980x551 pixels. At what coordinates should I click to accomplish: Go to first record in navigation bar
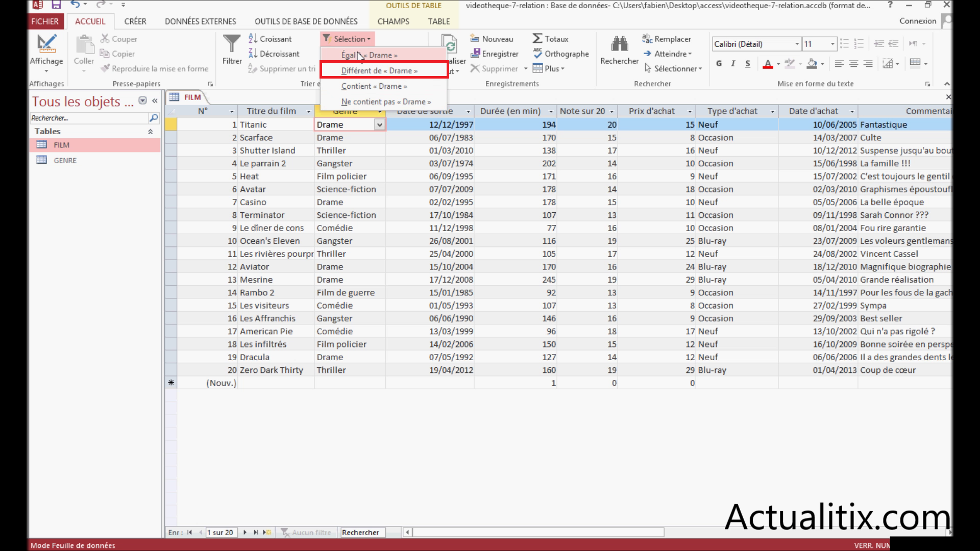coord(189,532)
